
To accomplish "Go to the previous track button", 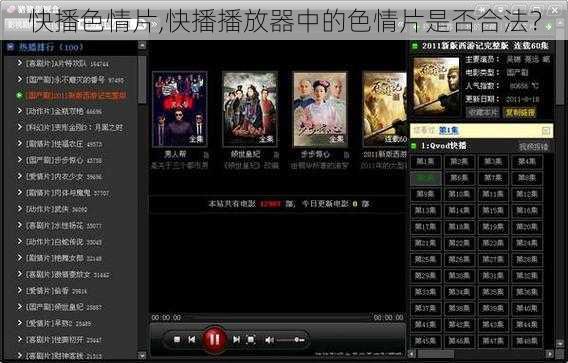I will (192, 339).
